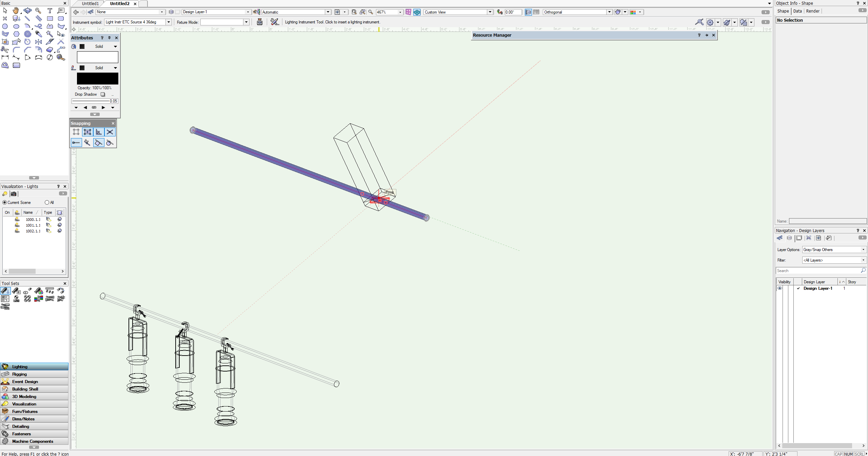This screenshot has width=868, height=456.
Task: Switch to the Untitled1 document tab
Action: [90, 3]
